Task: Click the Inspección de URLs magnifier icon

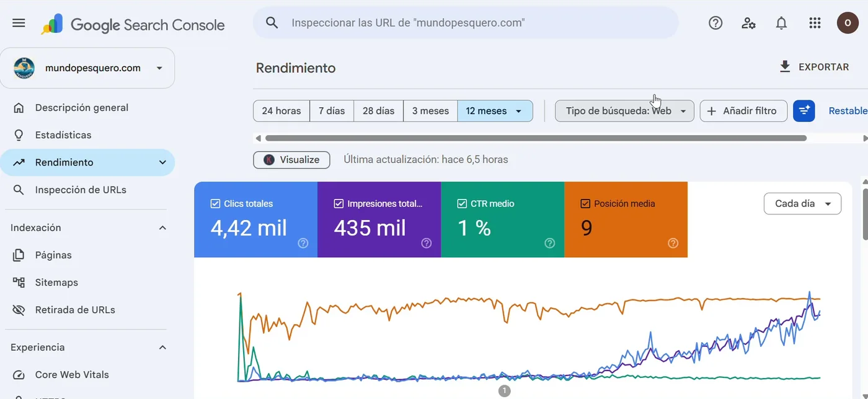Action: click(x=19, y=190)
